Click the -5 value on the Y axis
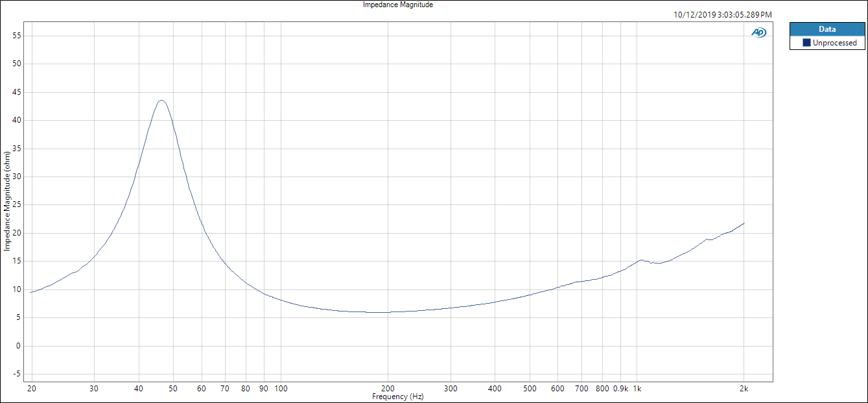 (18, 374)
